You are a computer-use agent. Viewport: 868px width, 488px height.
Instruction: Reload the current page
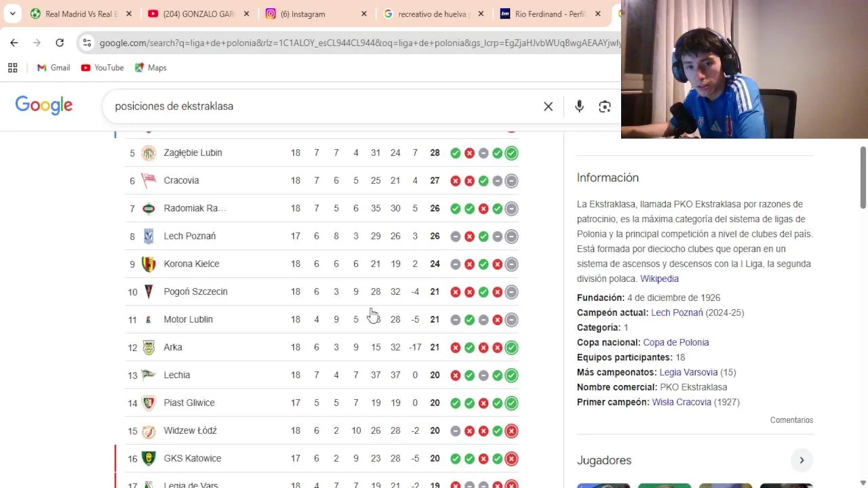pos(60,43)
